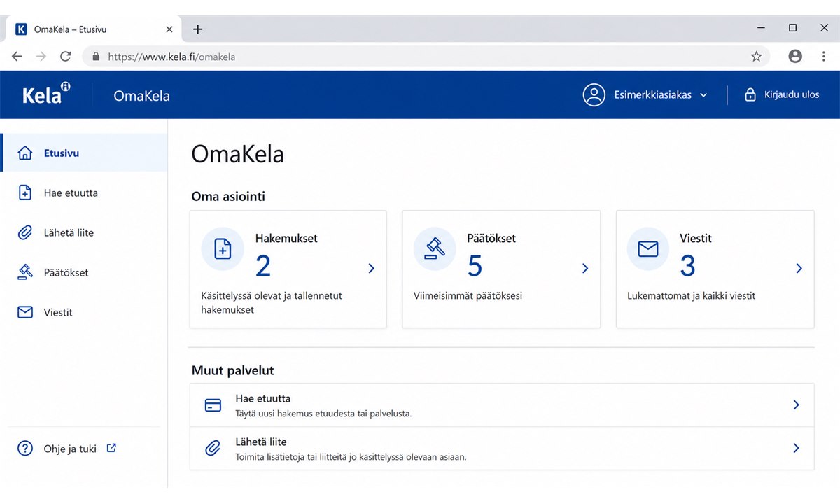This screenshot has height=504, width=840.
Task: Click the browser forward arrow
Action: coord(41,57)
